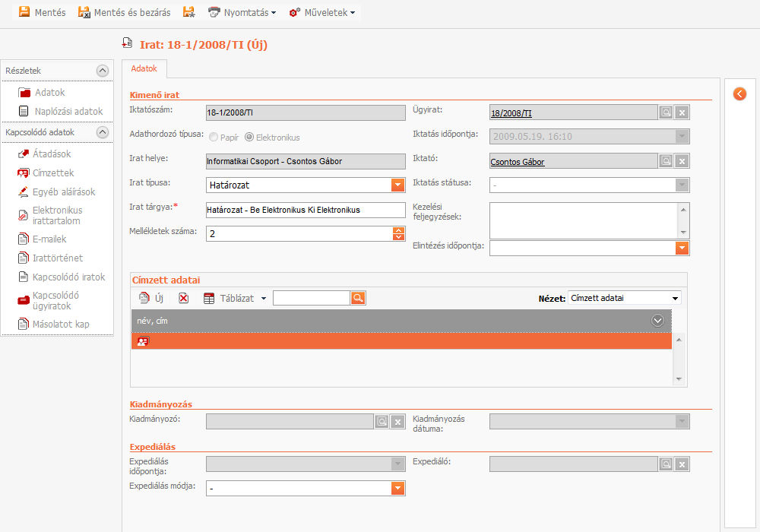Screen dimensions: 760x532
Task: Click the recipient list scrollbar down arrow
Action: (x=679, y=379)
